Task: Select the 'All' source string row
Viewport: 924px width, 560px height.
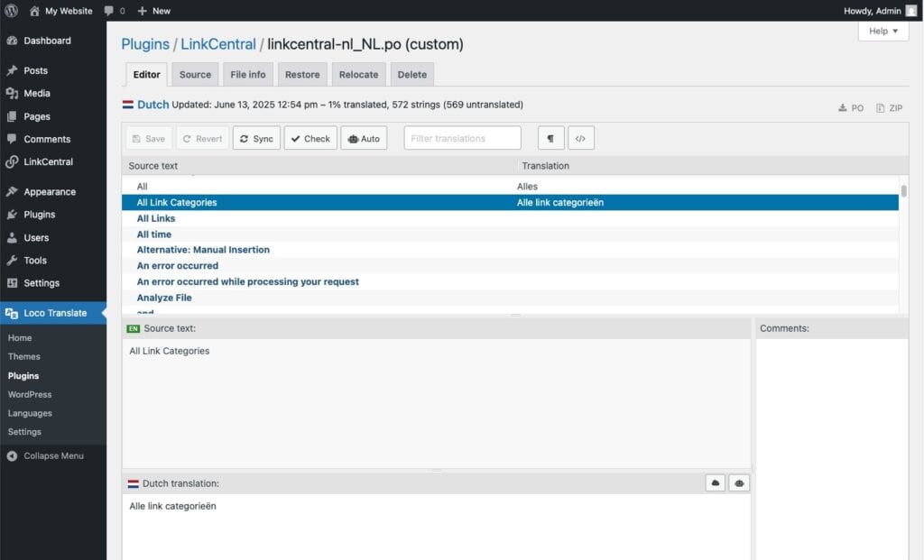Action: [x=511, y=187]
